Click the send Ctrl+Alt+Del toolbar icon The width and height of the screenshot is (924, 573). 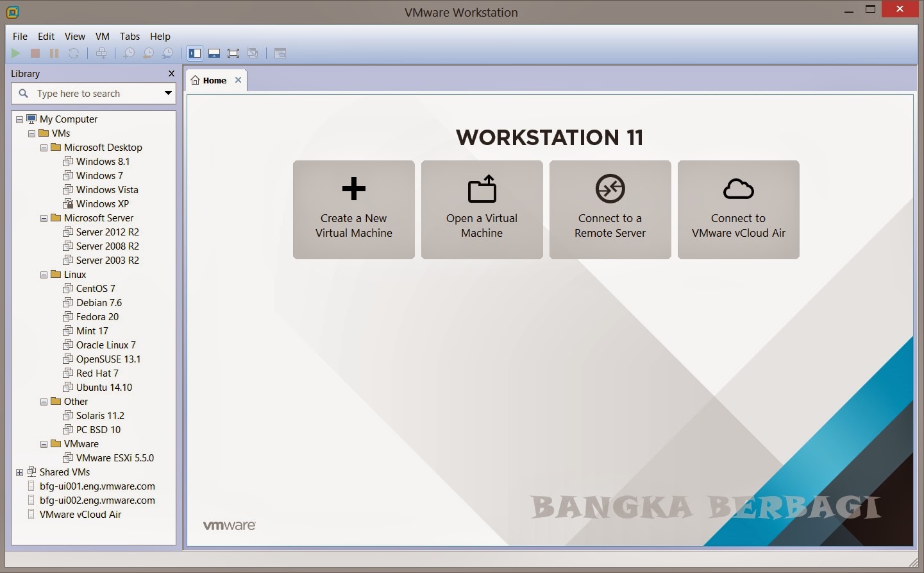click(101, 53)
